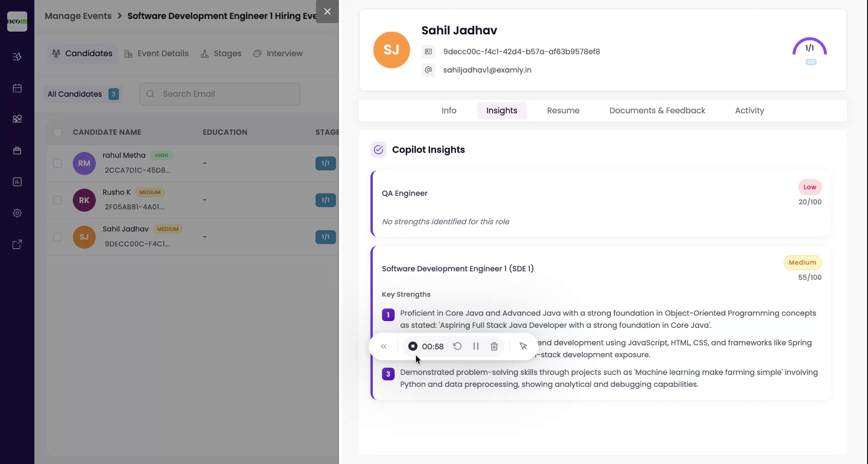Select all candidates via header checkbox
Image resolution: width=868 pixels, height=464 pixels.
tap(57, 132)
